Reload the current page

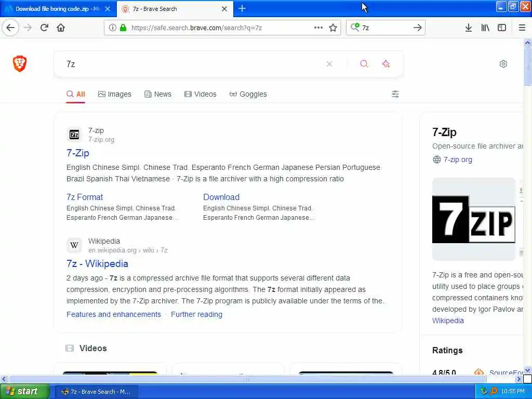(45, 28)
